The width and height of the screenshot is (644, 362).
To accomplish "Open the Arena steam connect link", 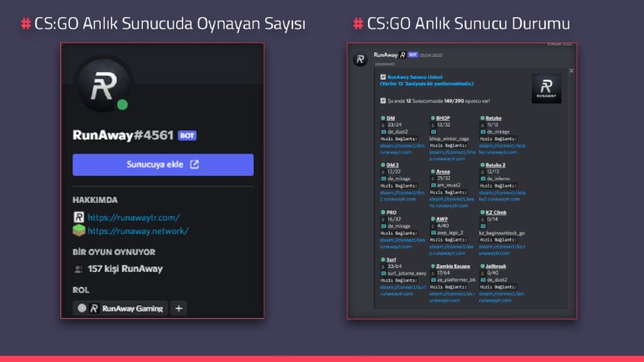I will [452, 202].
